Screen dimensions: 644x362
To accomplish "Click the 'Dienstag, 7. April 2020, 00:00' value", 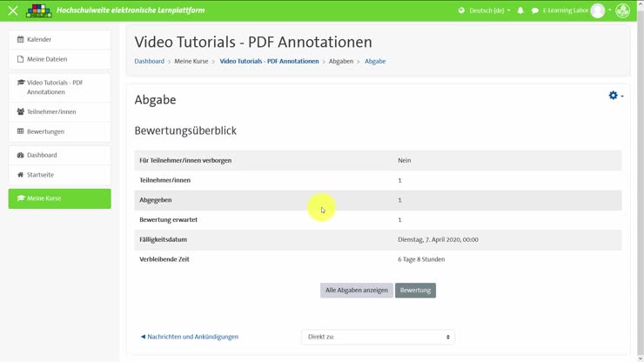I will tap(438, 239).
